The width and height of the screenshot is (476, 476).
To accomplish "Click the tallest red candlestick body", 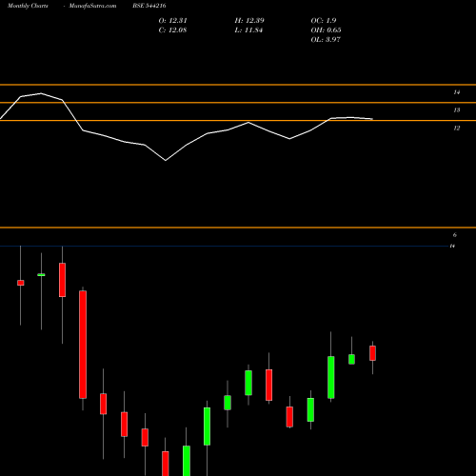I will pyautogui.click(x=83, y=345).
